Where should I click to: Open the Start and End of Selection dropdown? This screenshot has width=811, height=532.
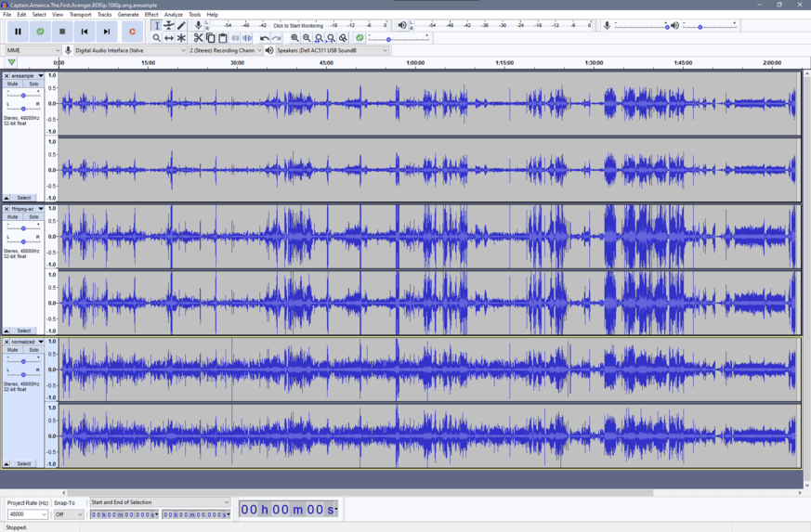point(160,502)
